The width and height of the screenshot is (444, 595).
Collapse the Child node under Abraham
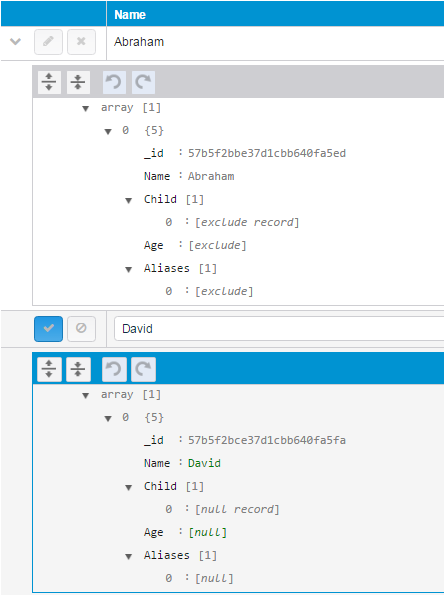[129, 200]
